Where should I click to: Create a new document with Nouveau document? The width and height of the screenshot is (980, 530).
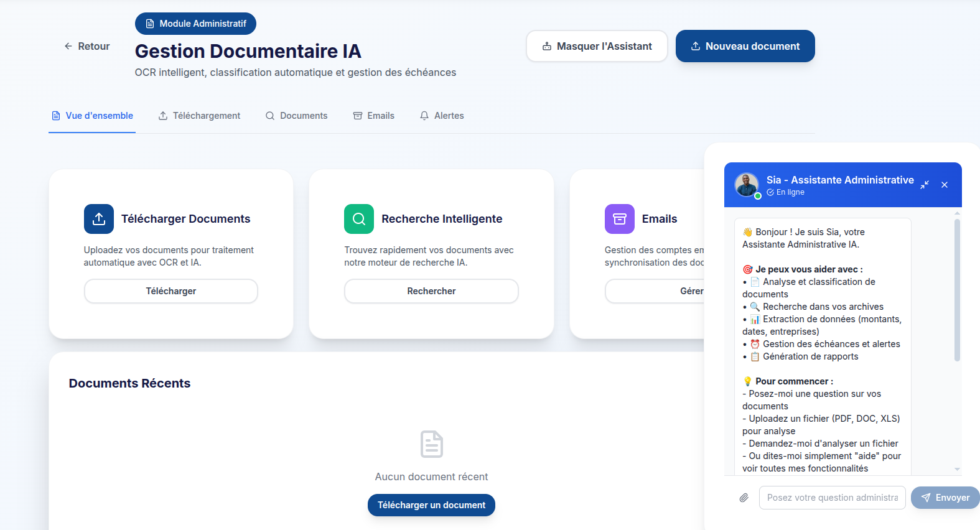click(745, 46)
